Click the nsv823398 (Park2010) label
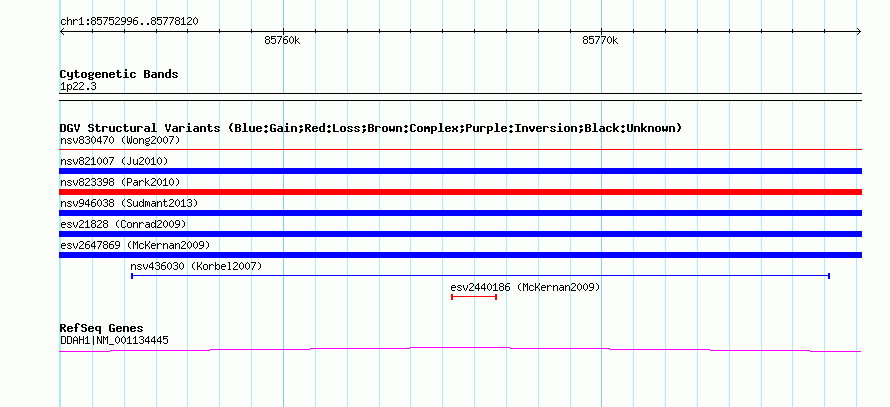 coord(120,182)
